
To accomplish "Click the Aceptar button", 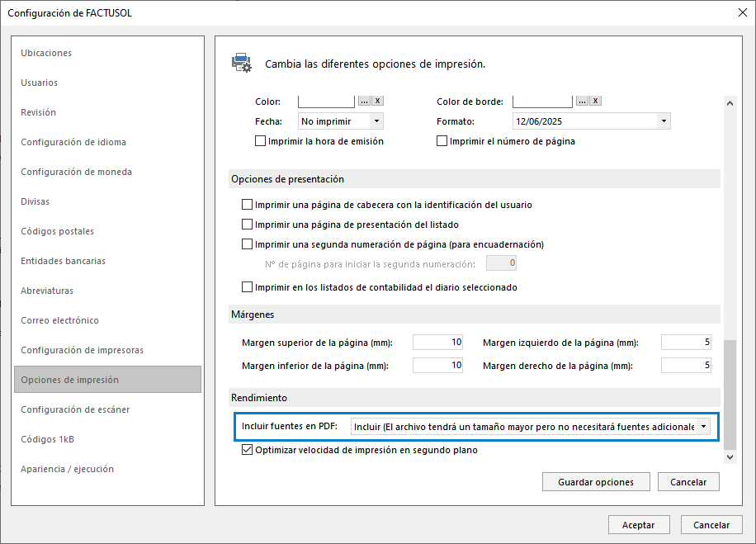I will (x=639, y=525).
